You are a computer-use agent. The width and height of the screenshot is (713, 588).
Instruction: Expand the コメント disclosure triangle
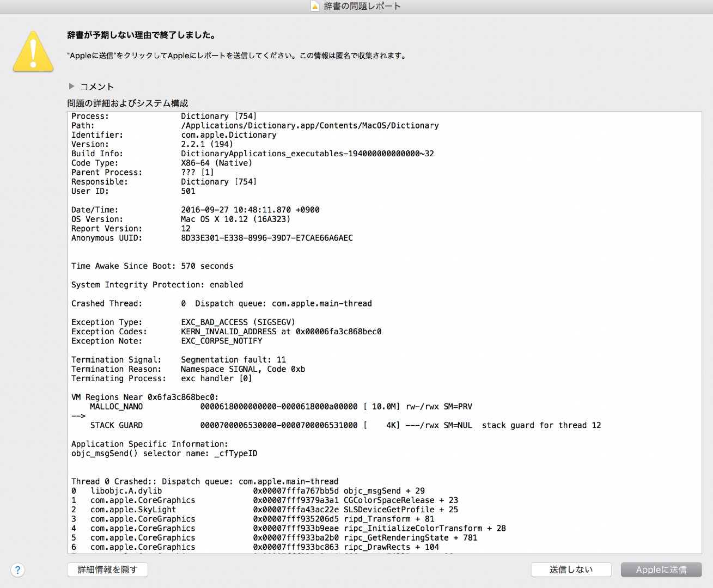(71, 86)
